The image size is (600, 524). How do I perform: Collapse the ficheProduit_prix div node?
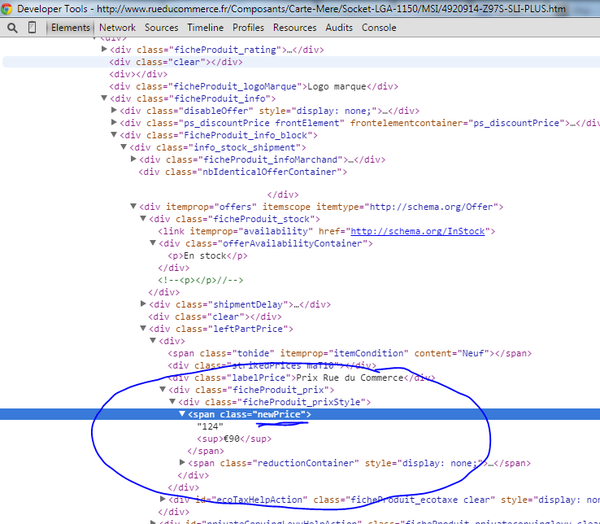pyautogui.click(x=163, y=389)
